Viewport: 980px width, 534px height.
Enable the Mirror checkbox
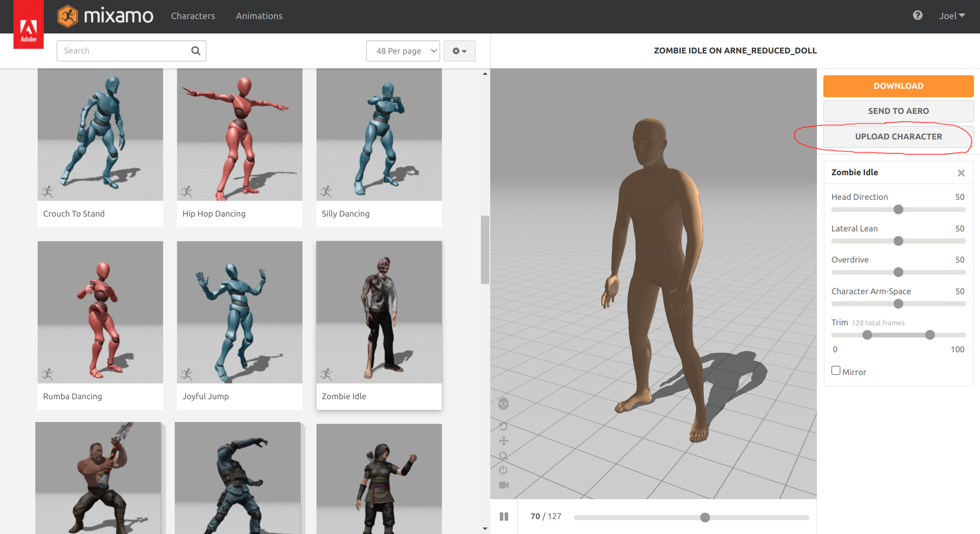[835, 370]
